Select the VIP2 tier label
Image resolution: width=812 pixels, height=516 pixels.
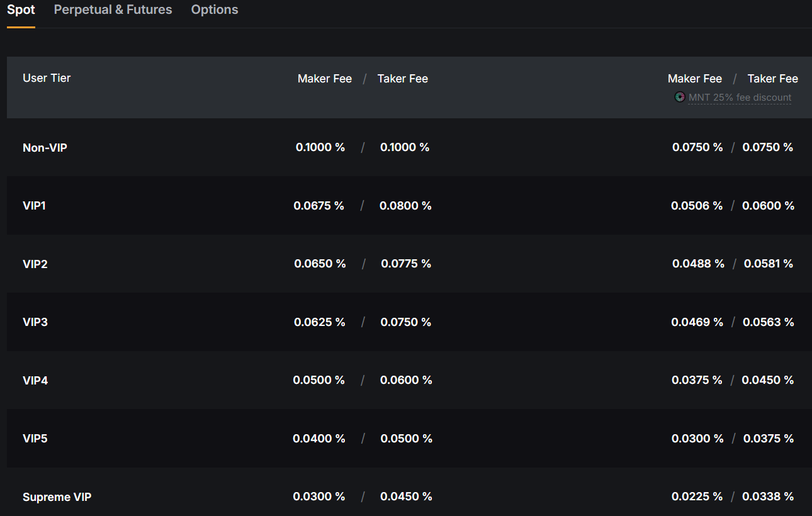[35, 264]
